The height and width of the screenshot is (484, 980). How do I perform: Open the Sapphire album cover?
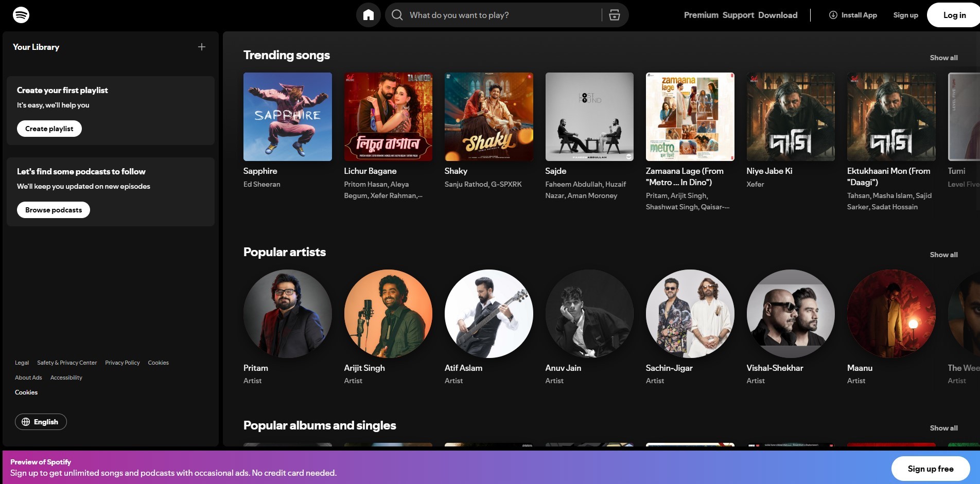pos(288,117)
